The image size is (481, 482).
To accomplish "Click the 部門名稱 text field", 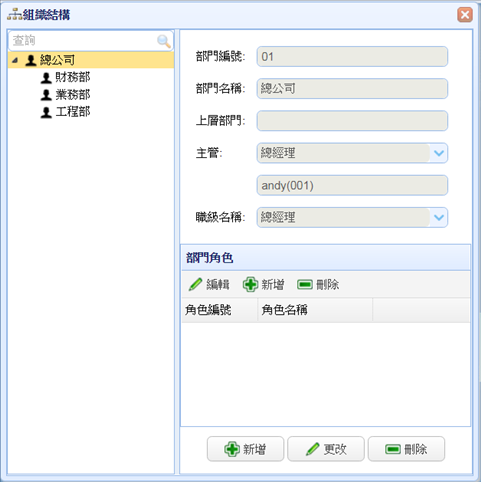I will coord(352,89).
